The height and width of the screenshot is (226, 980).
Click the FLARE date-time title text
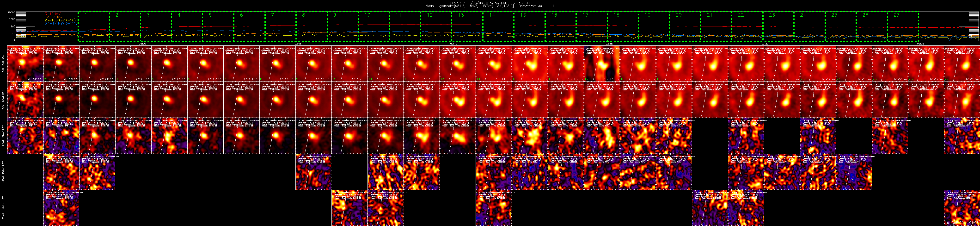[490, 3]
